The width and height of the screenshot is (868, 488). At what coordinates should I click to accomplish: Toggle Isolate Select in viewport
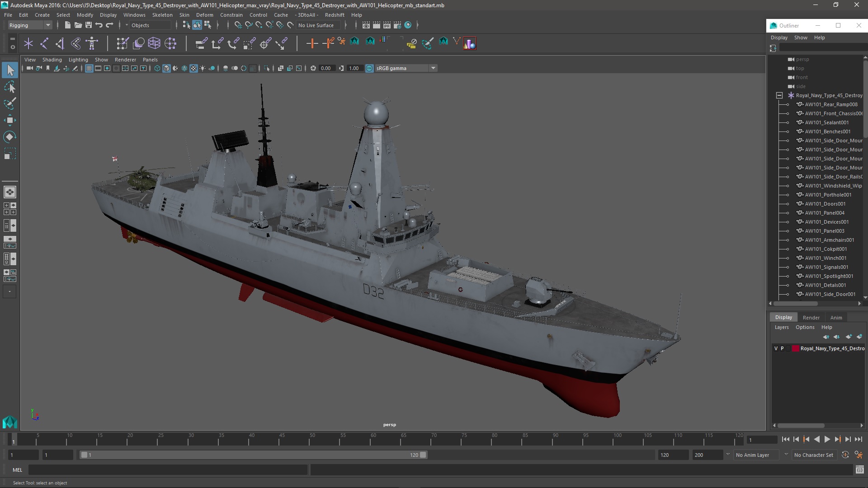click(x=267, y=68)
